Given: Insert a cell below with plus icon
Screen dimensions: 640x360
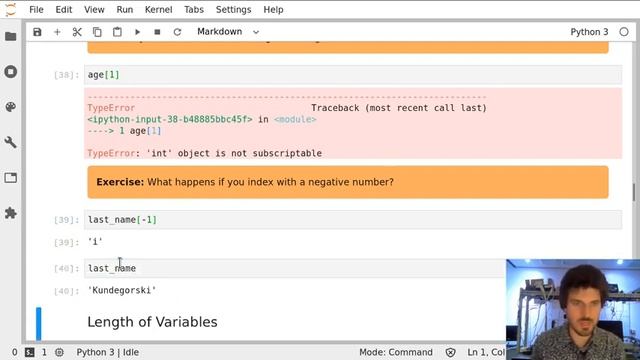Looking at the screenshot, I should click(57, 32).
